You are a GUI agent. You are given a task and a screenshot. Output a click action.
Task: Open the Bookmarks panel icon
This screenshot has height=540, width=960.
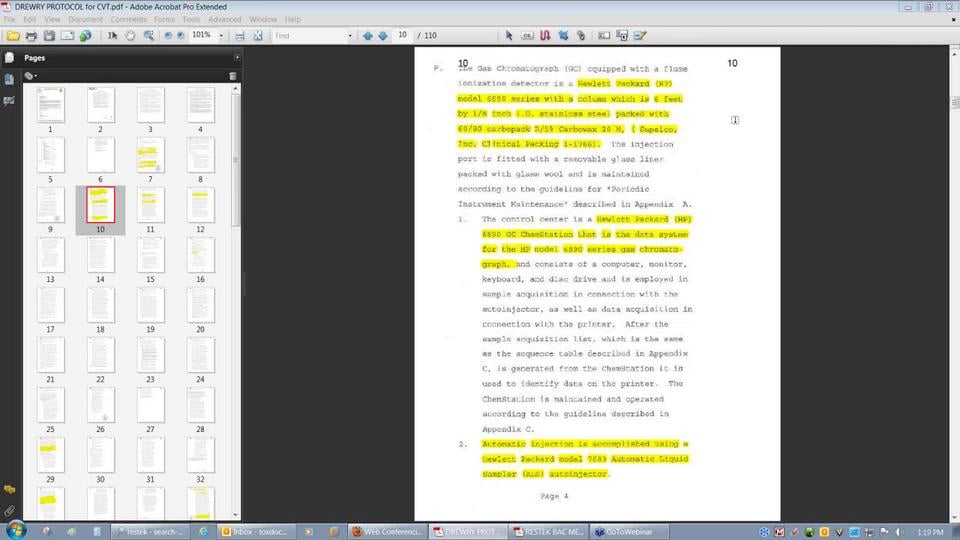coord(9,79)
